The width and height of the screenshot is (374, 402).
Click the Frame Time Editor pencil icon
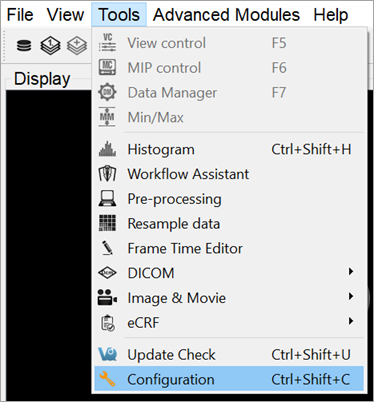click(107, 248)
